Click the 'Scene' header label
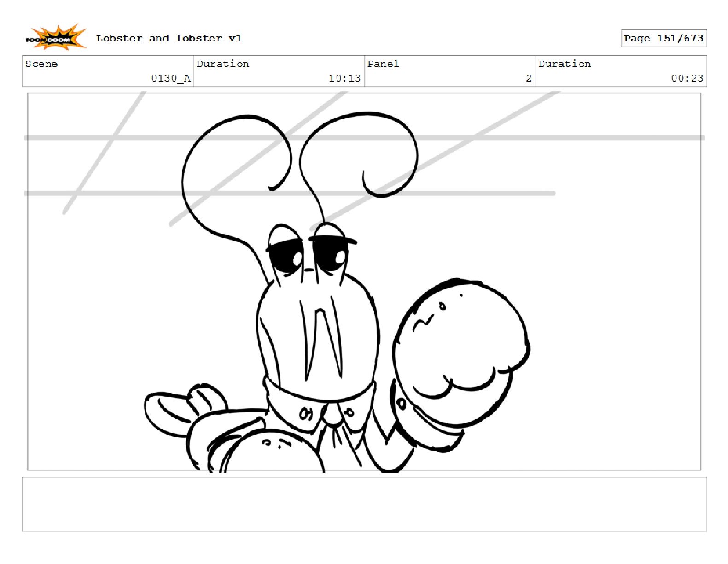The width and height of the screenshot is (728, 564). click(x=41, y=64)
